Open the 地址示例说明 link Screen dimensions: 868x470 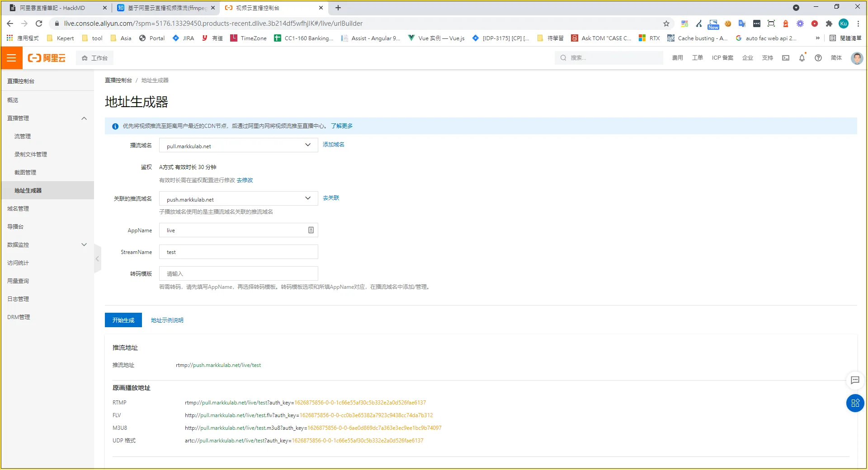(x=167, y=320)
